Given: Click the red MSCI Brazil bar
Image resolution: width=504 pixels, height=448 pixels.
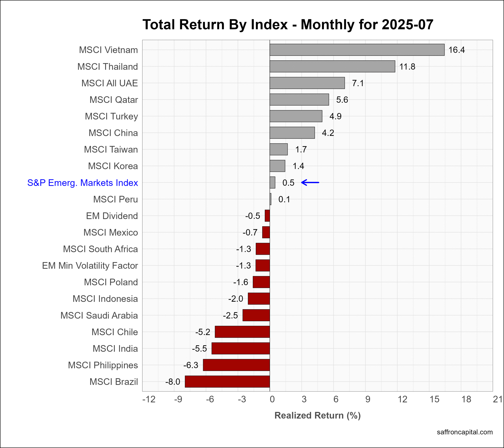Looking at the screenshot, I should (x=227, y=381).
